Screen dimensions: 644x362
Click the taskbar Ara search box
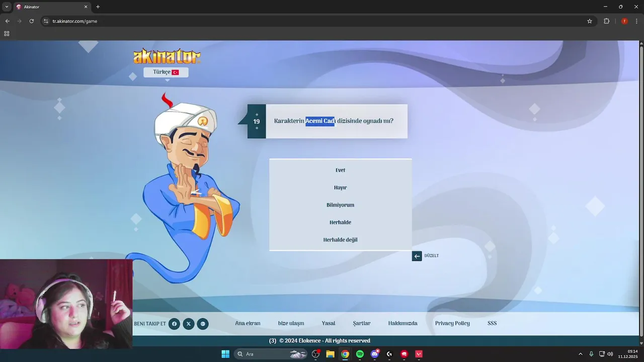pyautogui.click(x=271, y=354)
